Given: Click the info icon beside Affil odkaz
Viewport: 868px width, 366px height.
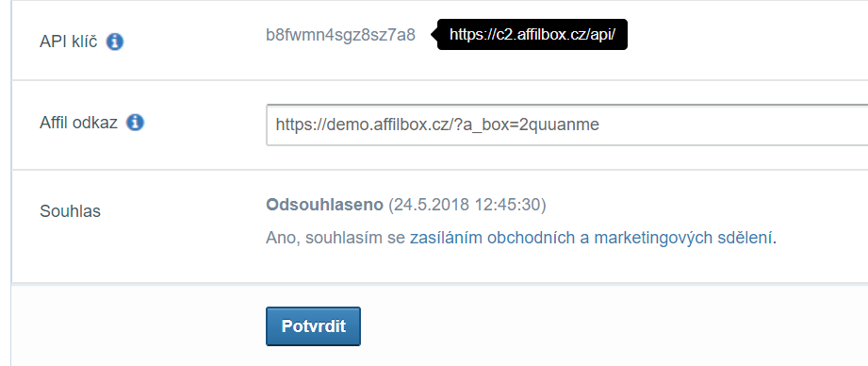Looking at the screenshot, I should point(135,123).
